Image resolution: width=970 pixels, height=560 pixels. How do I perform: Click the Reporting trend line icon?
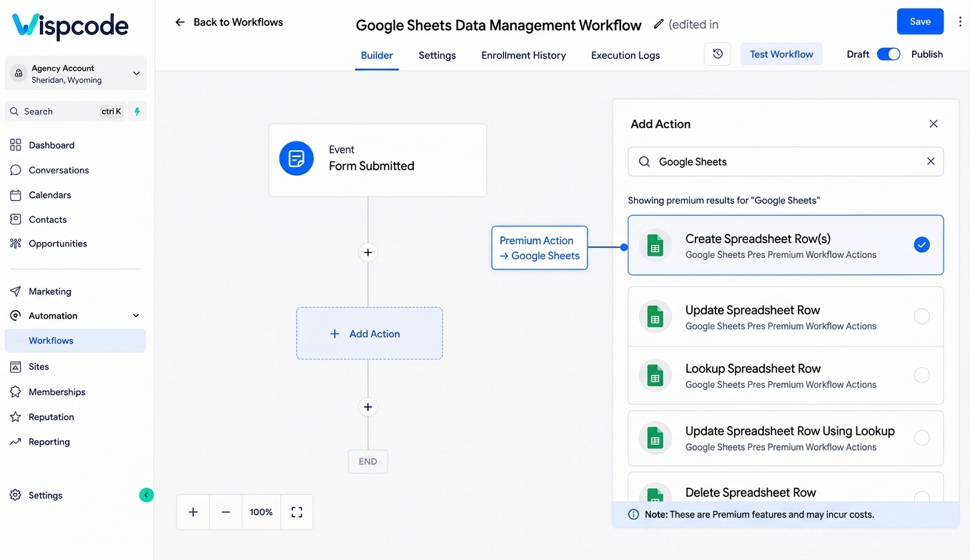[x=15, y=442]
